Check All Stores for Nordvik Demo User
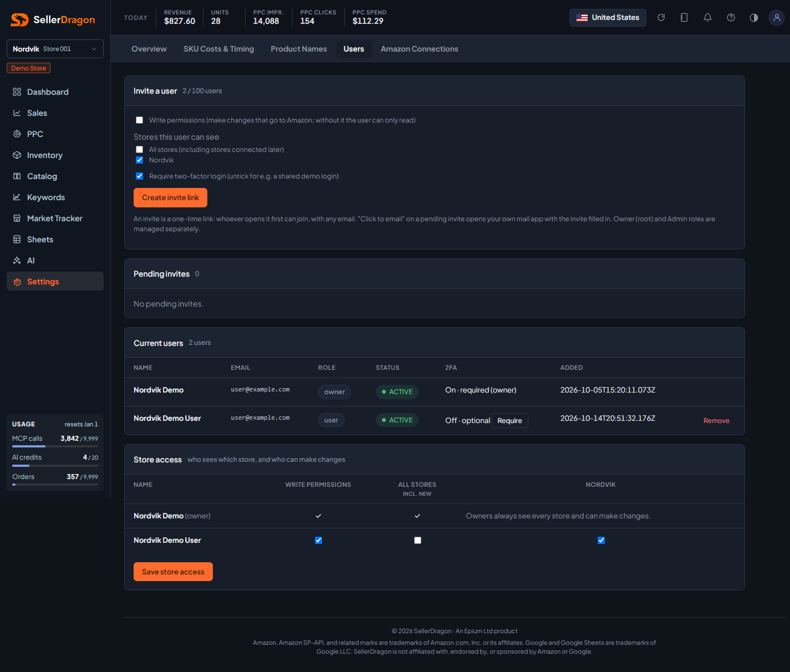The height and width of the screenshot is (672, 790). pyautogui.click(x=417, y=541)
